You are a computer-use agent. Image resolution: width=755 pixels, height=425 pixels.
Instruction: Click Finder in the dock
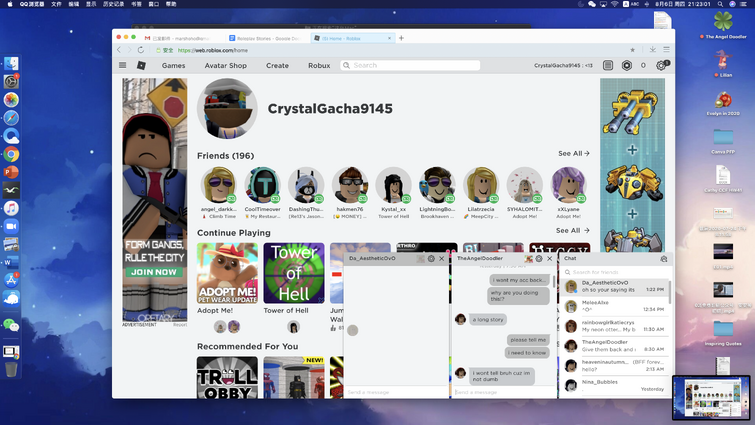(11, 64)
